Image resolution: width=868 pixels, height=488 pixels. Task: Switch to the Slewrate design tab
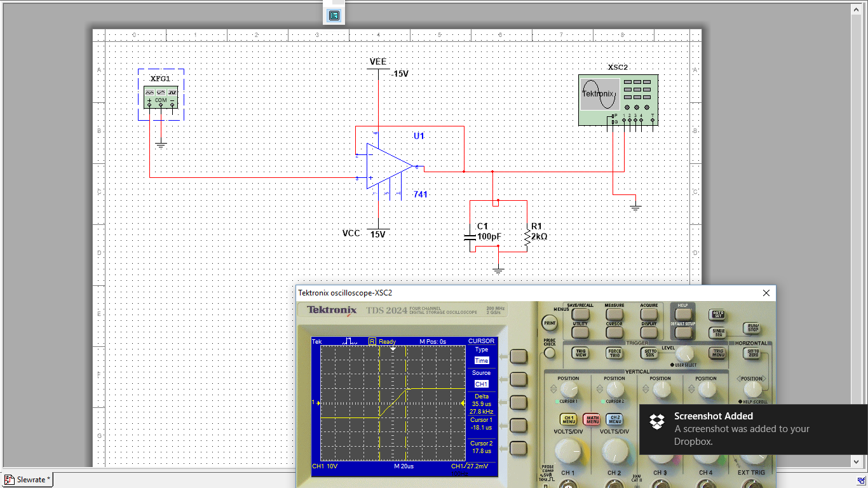click(x=28, y=480)
